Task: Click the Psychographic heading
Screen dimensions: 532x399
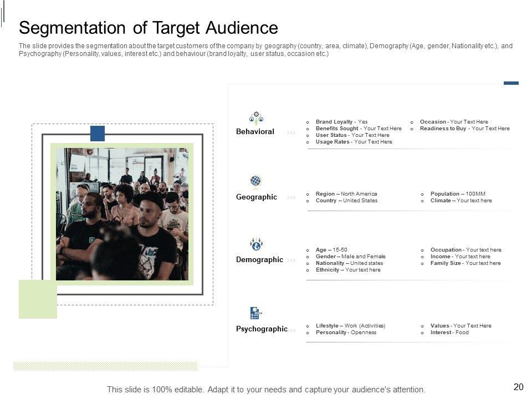Action: tap(262, 329)
